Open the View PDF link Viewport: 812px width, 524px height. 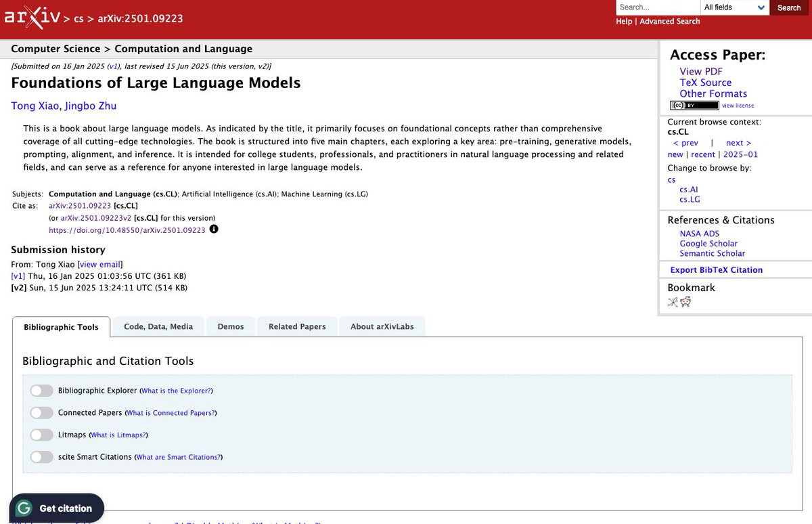click(701, 72)
